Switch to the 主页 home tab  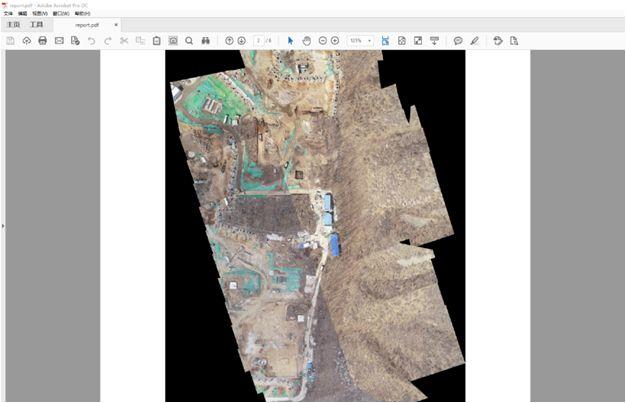tap(14, 24)
